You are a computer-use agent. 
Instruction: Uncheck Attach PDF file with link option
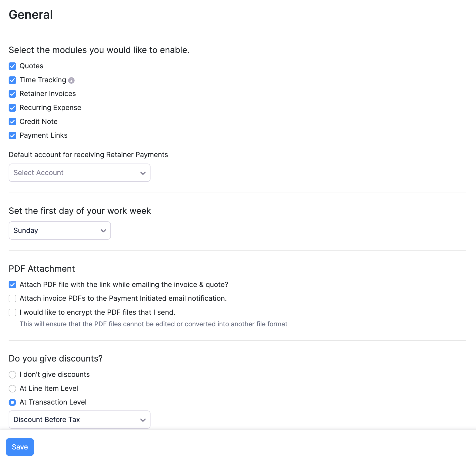tap(12, 285)
